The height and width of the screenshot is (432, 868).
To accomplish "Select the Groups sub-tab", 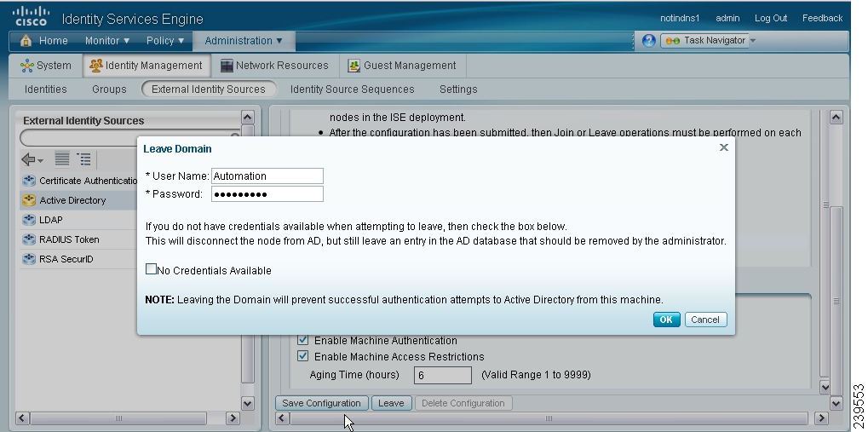I will point(109,89).
